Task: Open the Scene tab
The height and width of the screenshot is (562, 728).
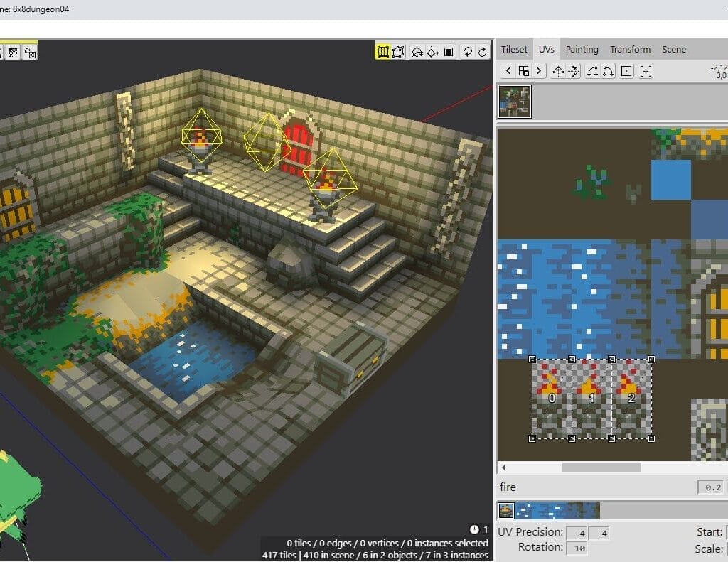Action: [x=673, y=49]
